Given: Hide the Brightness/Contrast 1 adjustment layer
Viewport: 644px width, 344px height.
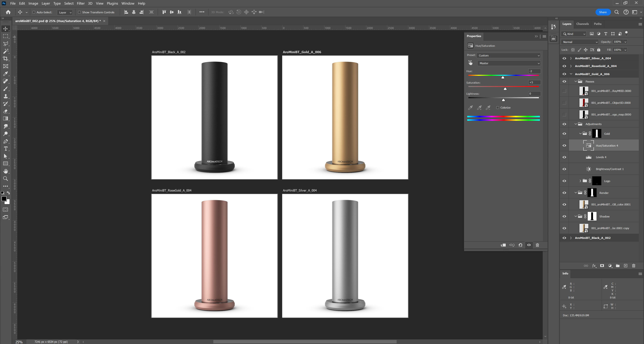Looking at the screenshot, I should 564,169.
